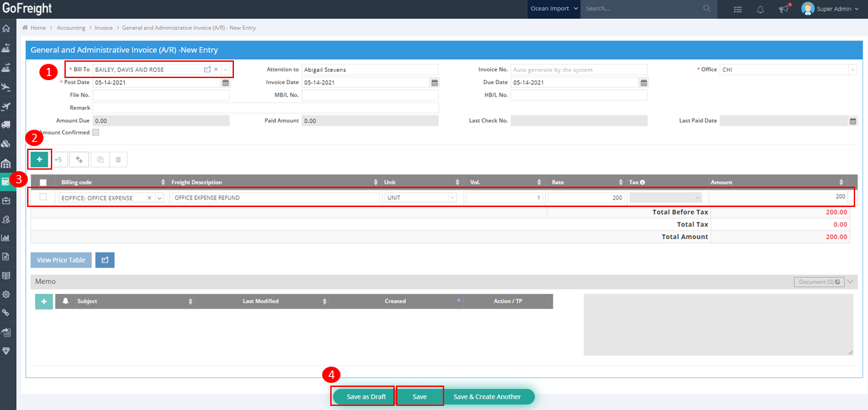Click the announcements megaphone icon

pos(784,9)
